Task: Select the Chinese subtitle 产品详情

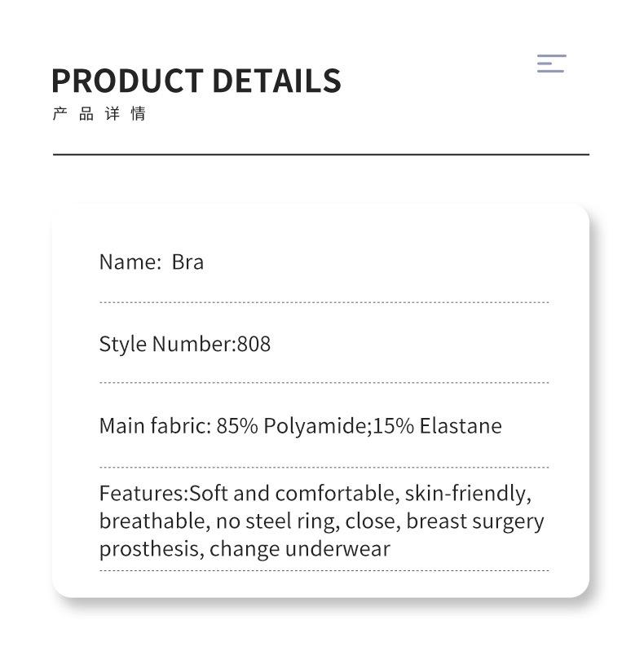Action: (99, 114)
